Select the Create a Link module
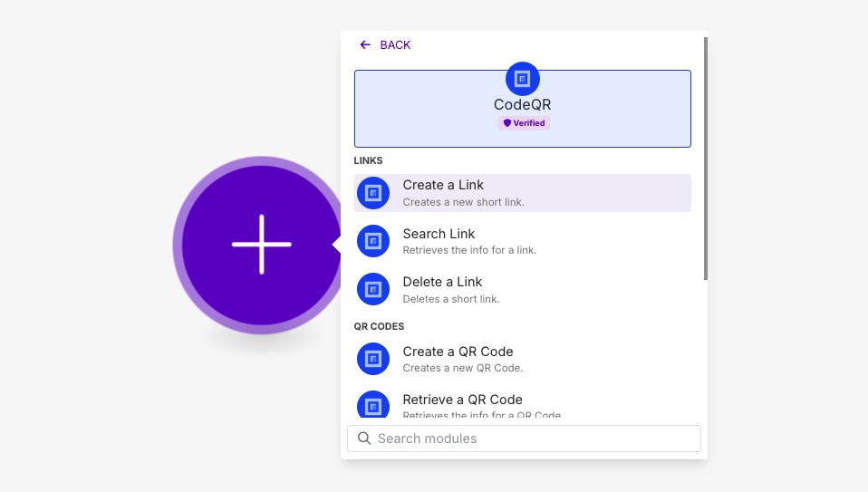The width and height of the screenshot is (868, 492). coord(522,193)
